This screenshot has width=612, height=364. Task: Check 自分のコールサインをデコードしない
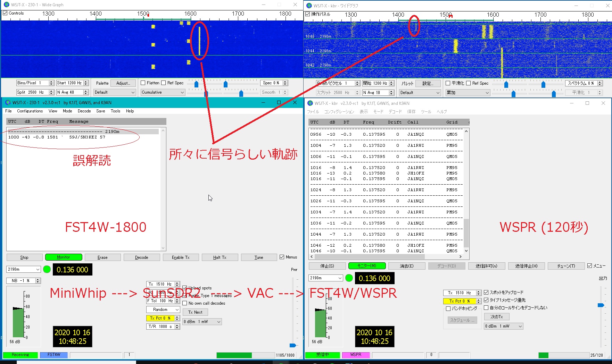click(486, 308)
